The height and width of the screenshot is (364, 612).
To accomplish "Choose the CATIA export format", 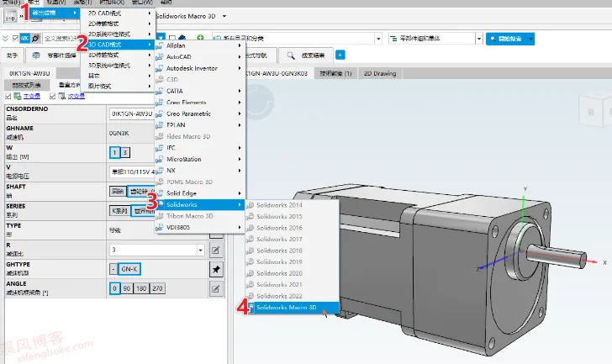I will click(200, 91).
